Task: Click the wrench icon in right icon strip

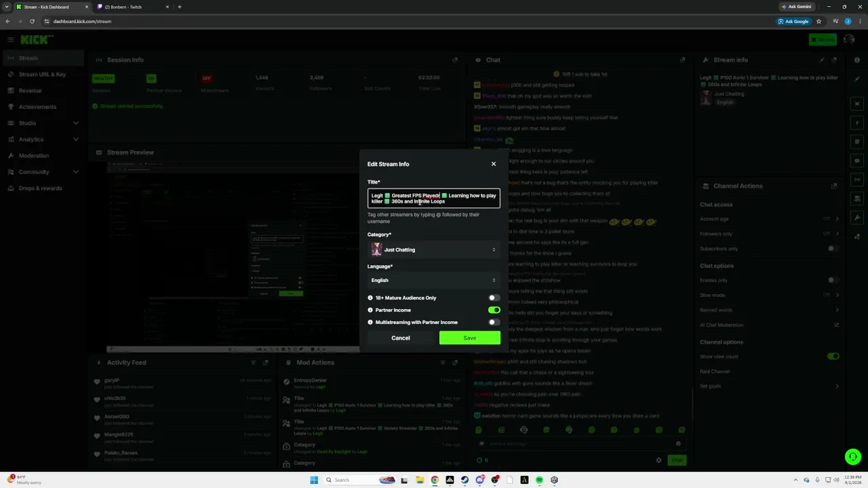Action: (858, 218)
